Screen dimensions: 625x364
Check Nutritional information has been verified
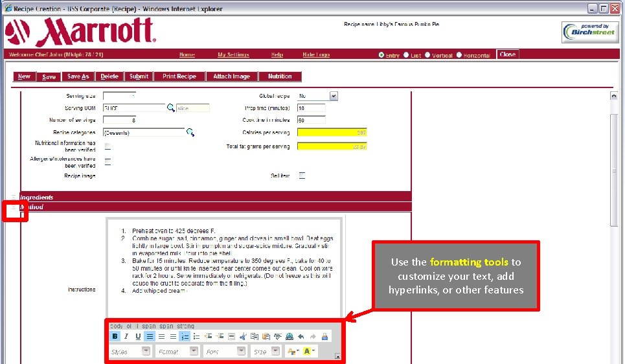[x=108, y=146]
